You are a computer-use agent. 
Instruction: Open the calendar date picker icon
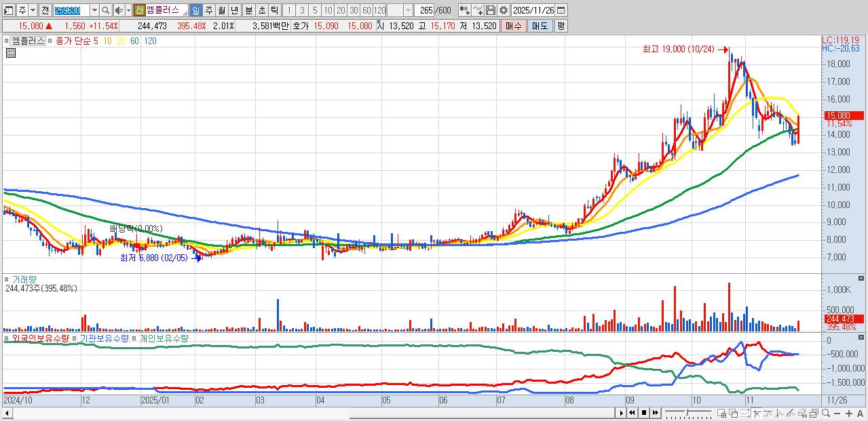pyautogui.click(x=561, y=10)
